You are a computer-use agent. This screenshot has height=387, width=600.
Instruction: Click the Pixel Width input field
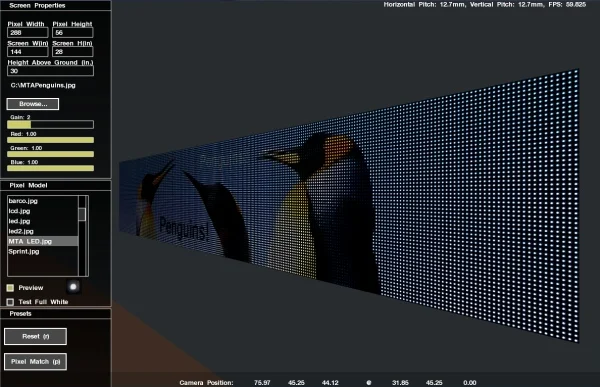pyautogui.click(x=28, y=33)
